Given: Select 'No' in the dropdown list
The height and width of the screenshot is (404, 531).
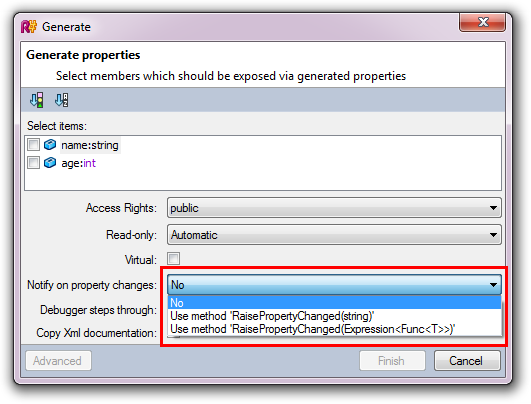Looking at the screenshot, I should coord(334,303).
